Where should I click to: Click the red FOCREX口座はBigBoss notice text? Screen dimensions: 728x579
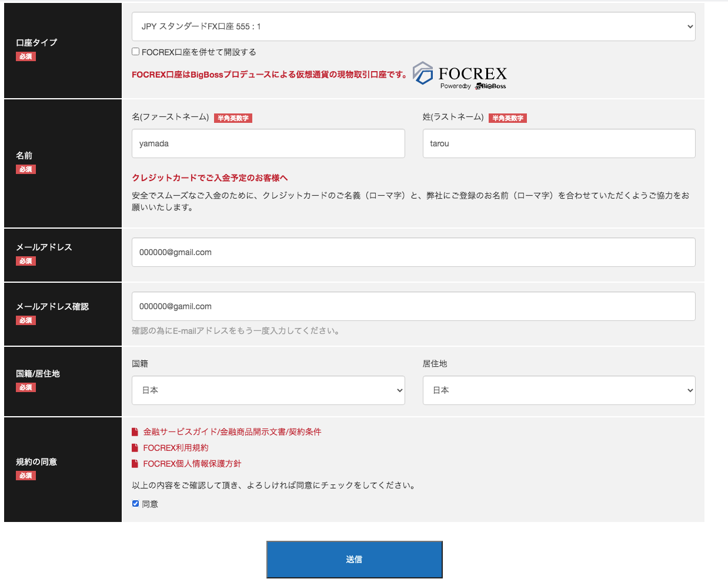coord(269,75)
